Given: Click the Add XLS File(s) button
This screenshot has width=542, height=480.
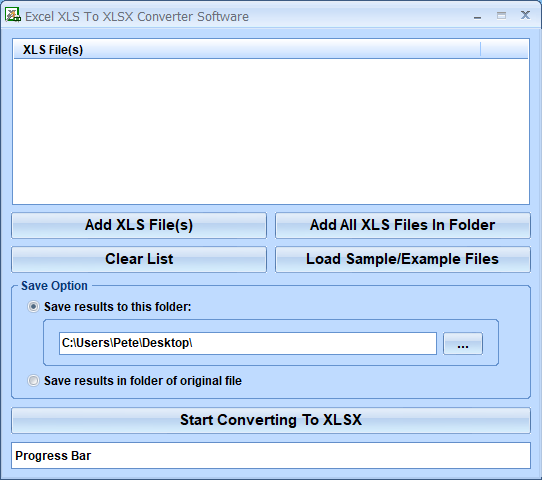Looking at the screenshot, I should point(139,225).
